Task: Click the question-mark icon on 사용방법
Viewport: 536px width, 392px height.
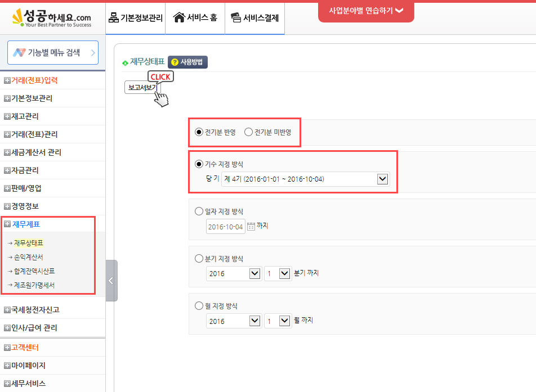Action: tap(175, 62)
